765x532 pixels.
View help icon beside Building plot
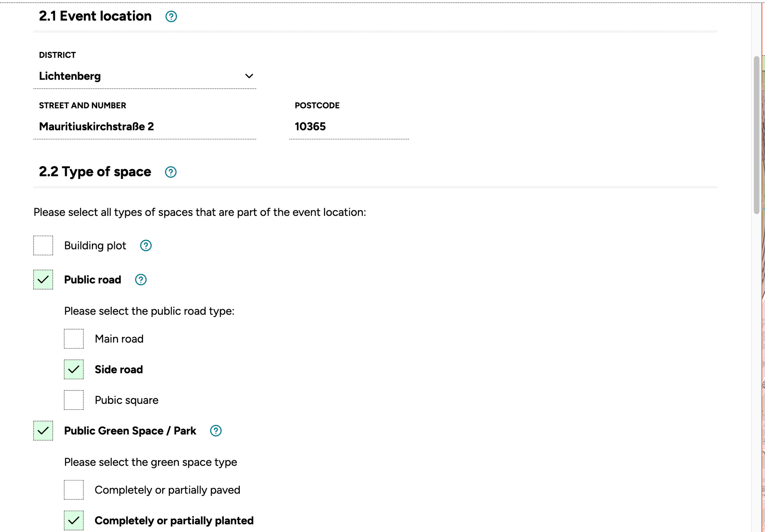[146, 245]
